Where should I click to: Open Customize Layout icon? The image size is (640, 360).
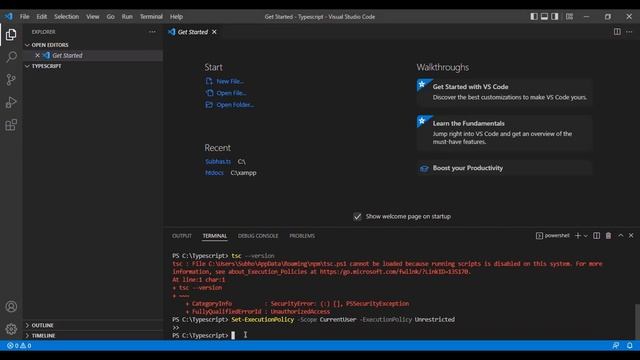(x=569, y=17)
